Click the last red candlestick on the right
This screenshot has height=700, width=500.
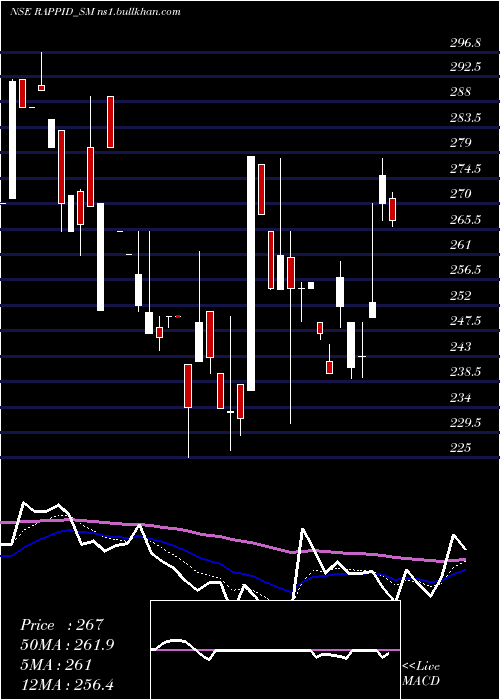pyautogui.click(x=392, y=210)
